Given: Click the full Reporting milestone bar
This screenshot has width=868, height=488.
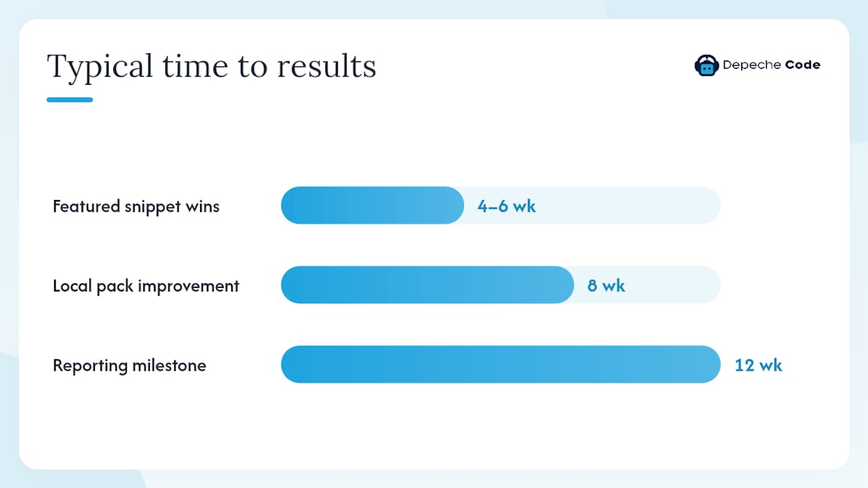Looking at the screenshot, I should pos(500,365).
